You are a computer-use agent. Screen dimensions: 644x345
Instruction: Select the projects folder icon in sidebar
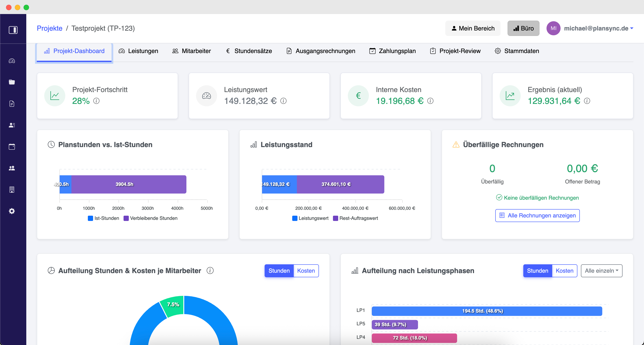tap(12, 82)
